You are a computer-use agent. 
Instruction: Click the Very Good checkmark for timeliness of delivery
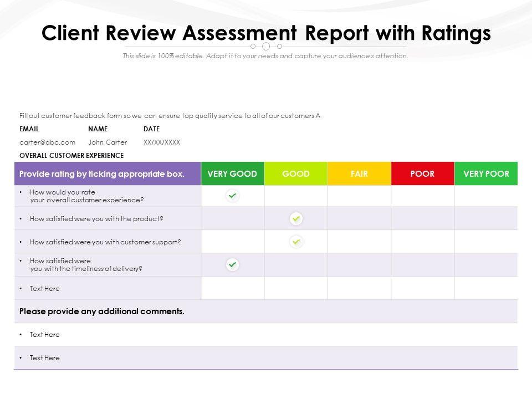coord(233,265)
